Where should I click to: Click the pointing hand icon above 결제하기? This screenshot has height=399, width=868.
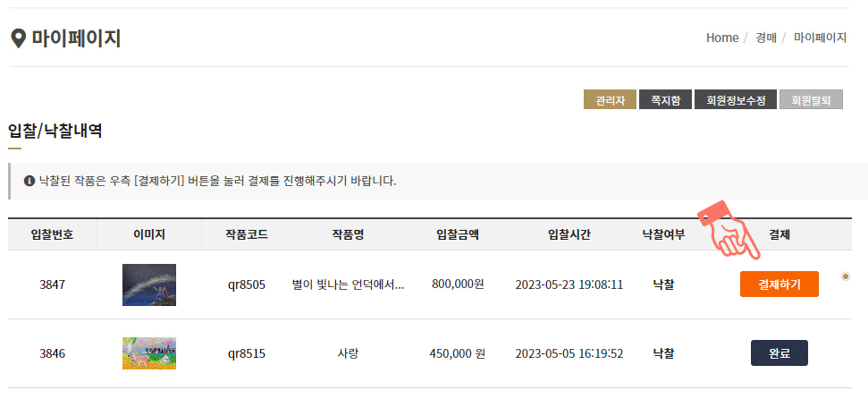729,231
